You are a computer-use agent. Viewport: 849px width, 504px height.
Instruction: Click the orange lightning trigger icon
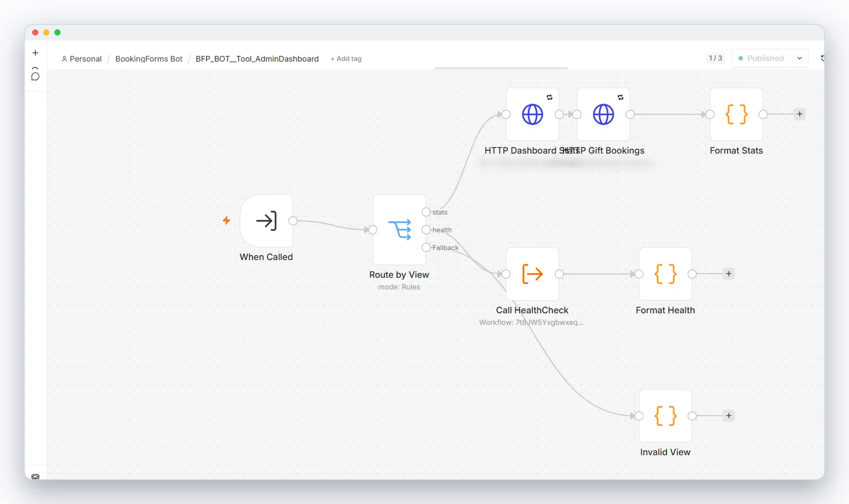226,221
